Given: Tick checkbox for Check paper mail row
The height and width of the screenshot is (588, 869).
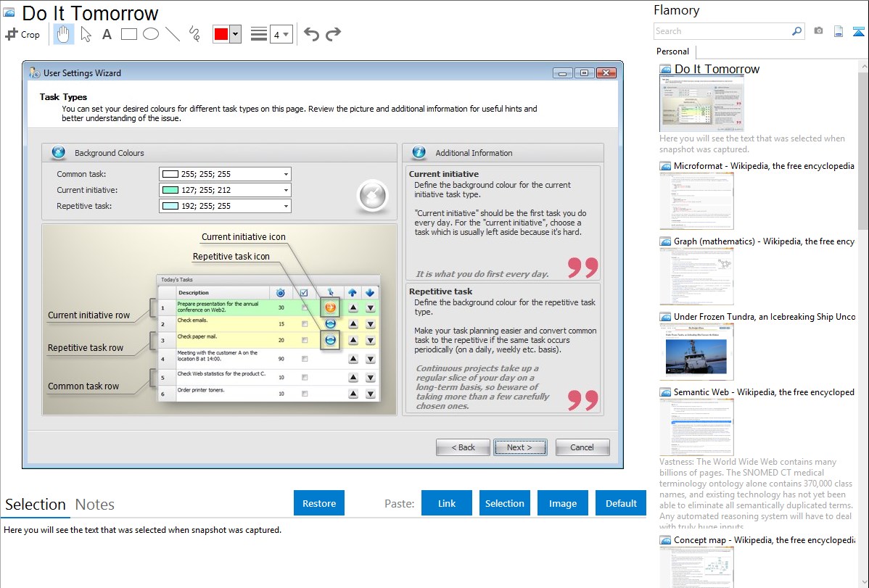Looking at the screenshot, I should point(304,340).
